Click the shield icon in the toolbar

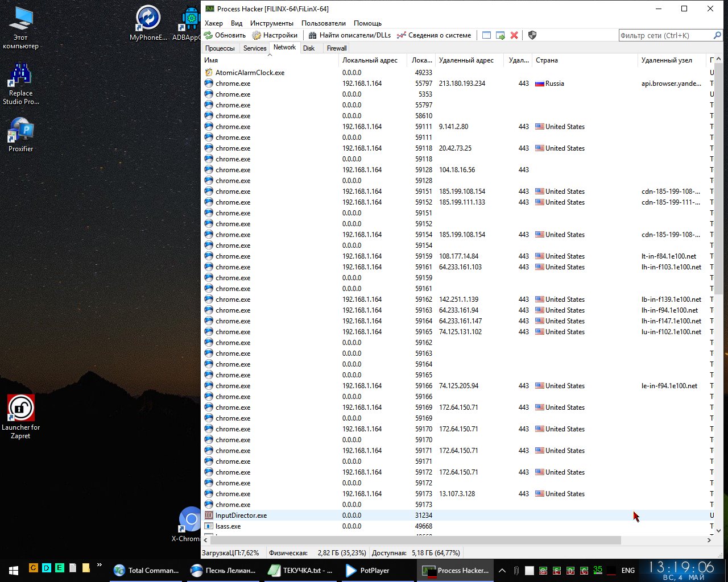[532, 35]
